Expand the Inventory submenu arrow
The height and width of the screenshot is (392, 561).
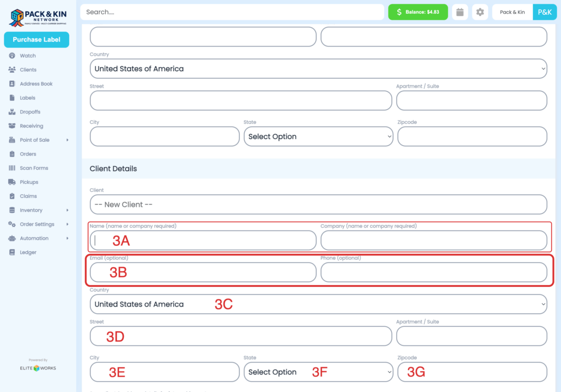tap(67, 210)
